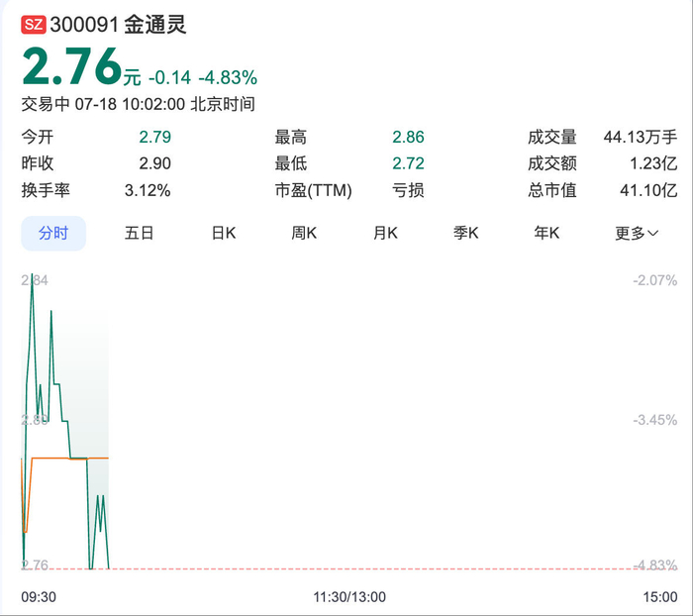The width and height of the screenshot is (693, 616).
Task: Click the 市盈(TTM) value 亏损
Action: 408,190
